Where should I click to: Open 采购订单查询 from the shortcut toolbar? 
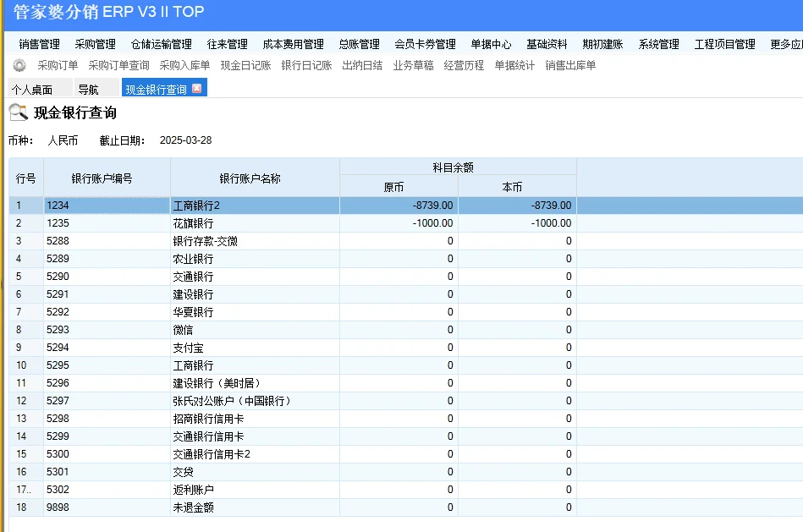tap(117, 66)
